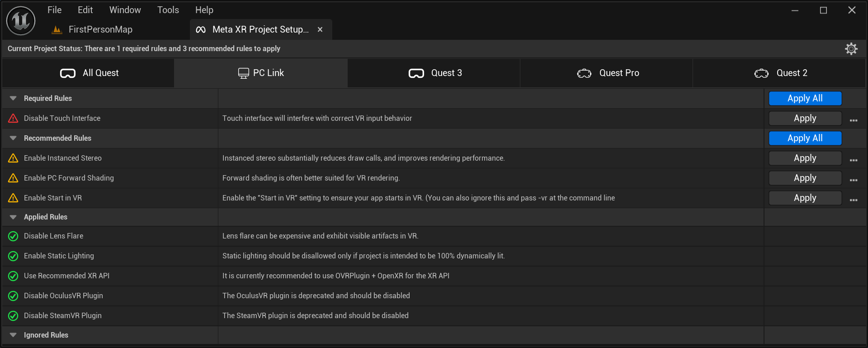Screen dimensions: 868x348
Task: Select the Disable Lens Flare rule name
Action: click(53, 236)
